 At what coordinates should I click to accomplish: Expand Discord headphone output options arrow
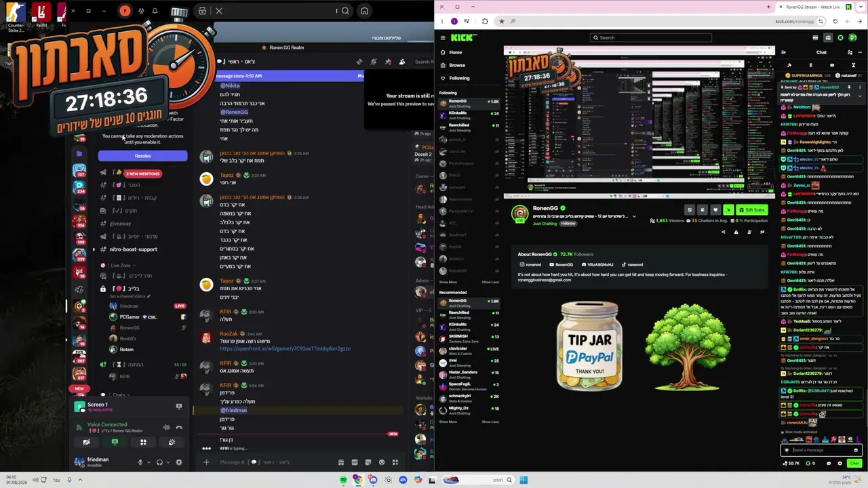(167, 462)
